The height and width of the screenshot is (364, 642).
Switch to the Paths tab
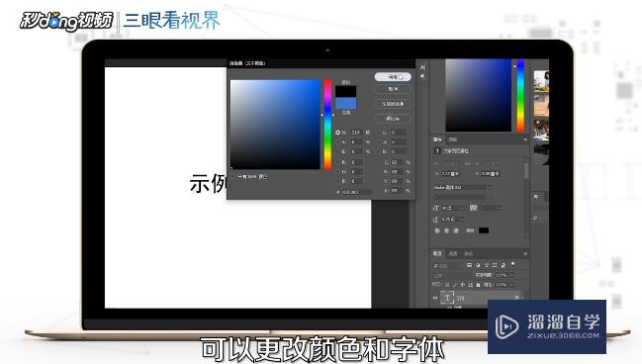469,253
